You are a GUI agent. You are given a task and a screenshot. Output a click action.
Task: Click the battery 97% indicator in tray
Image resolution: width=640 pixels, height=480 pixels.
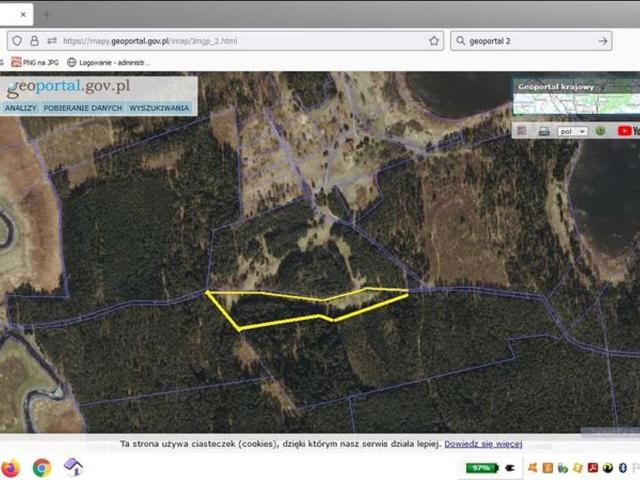(x=481, y=467)
